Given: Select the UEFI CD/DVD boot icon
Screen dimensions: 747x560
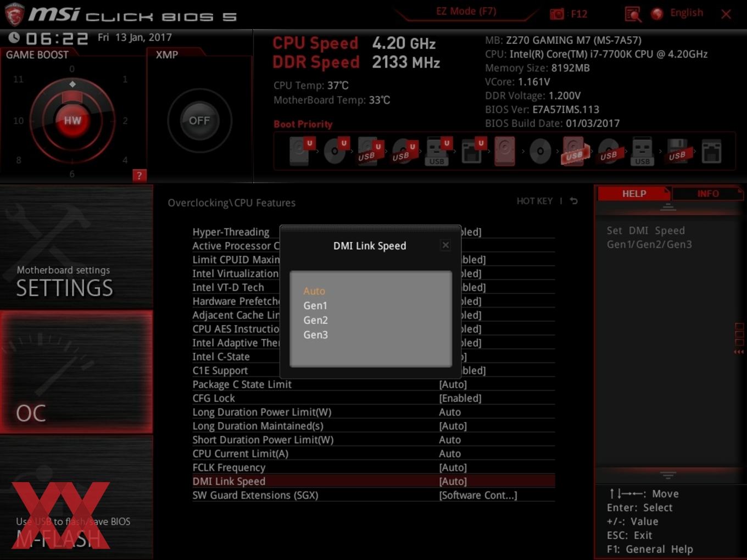Looking at the screenshot, I should [x=336, y=151].
